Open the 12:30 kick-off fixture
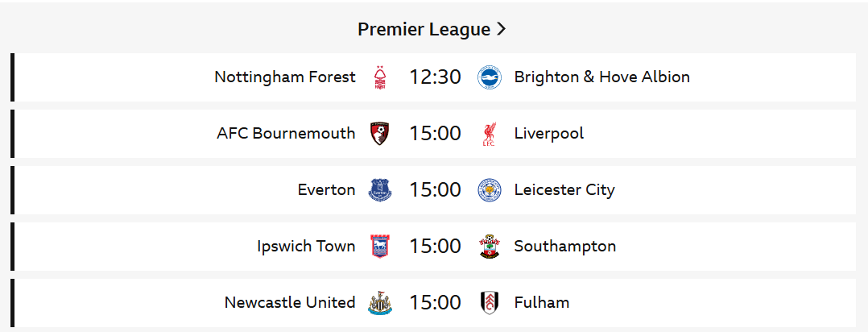The width and height of the screenshot is (868, 332). click(435, 77)
